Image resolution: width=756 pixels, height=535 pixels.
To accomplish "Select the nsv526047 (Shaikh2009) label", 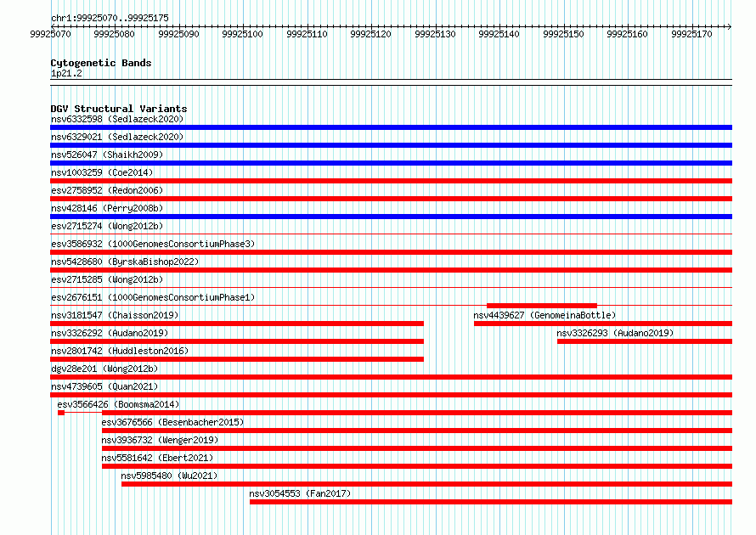I will point(107,155).
